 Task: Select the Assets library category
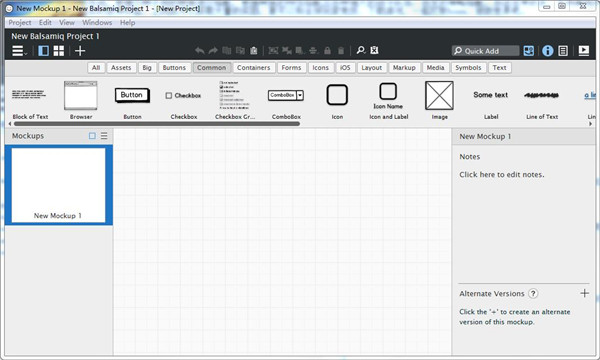(x=121, y=68)
